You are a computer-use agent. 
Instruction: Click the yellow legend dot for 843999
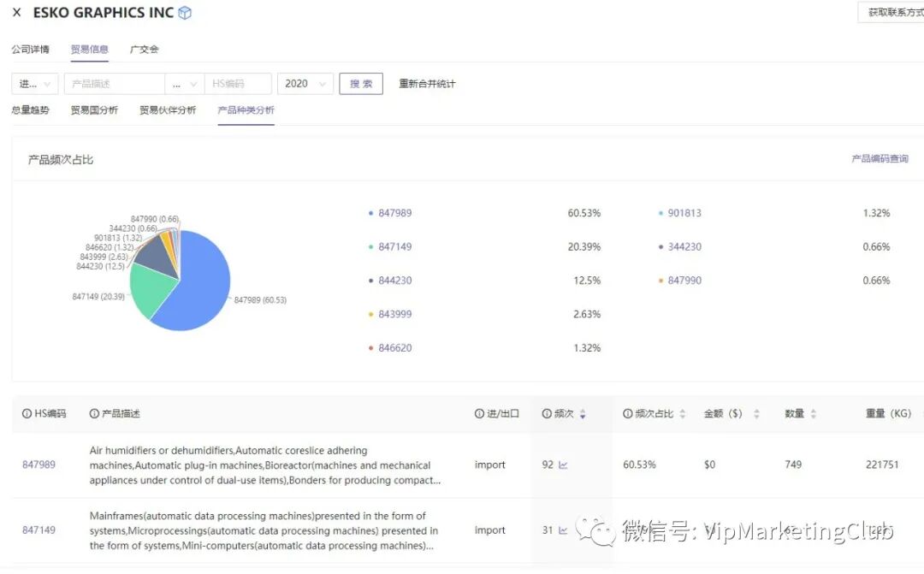(x=370, y=314)
